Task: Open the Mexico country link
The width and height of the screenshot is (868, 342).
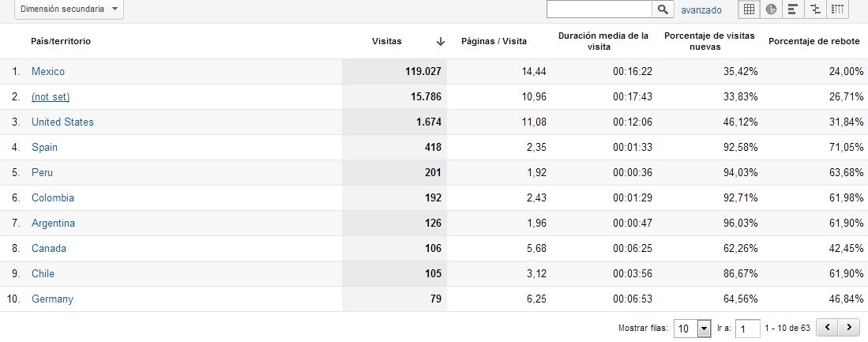Action: tap(48, 72)
